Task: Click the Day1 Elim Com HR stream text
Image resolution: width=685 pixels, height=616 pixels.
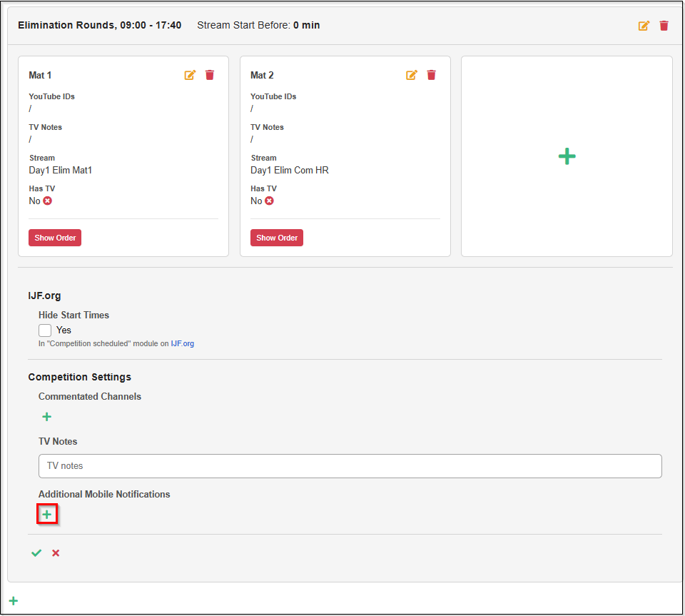Action: 289,171
